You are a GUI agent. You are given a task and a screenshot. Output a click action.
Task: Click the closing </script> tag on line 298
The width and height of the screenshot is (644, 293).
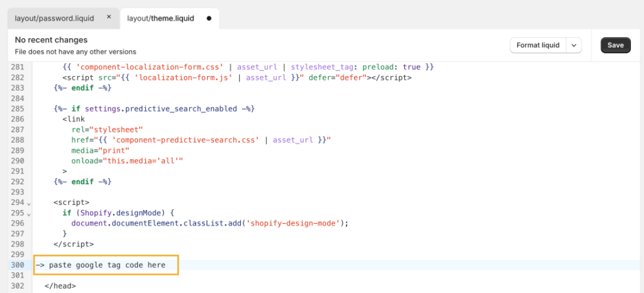click(x=74, y=244)
